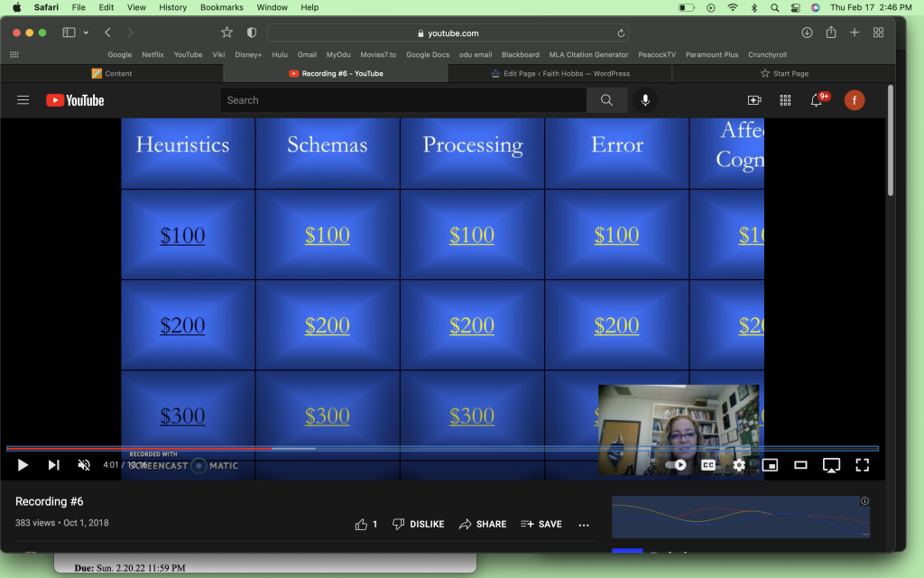The image size is (924, 578).
Task: Open the info icon on the ad
Action: [864, 500]
